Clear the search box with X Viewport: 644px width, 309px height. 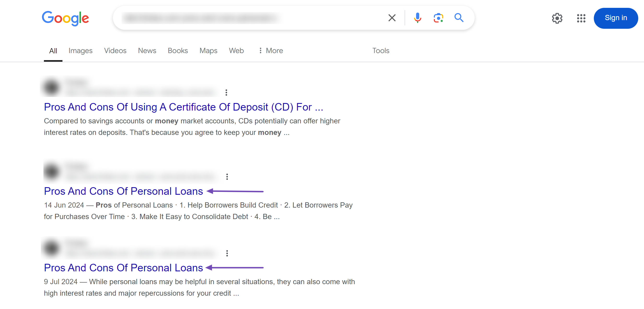[x=392, y=18]
